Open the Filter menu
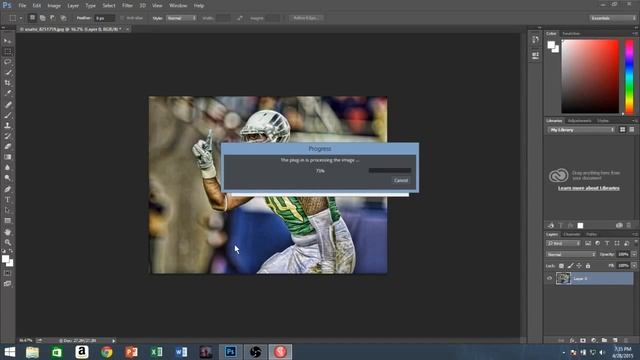This screenshot has width=640, height=360. click(127, 6)
